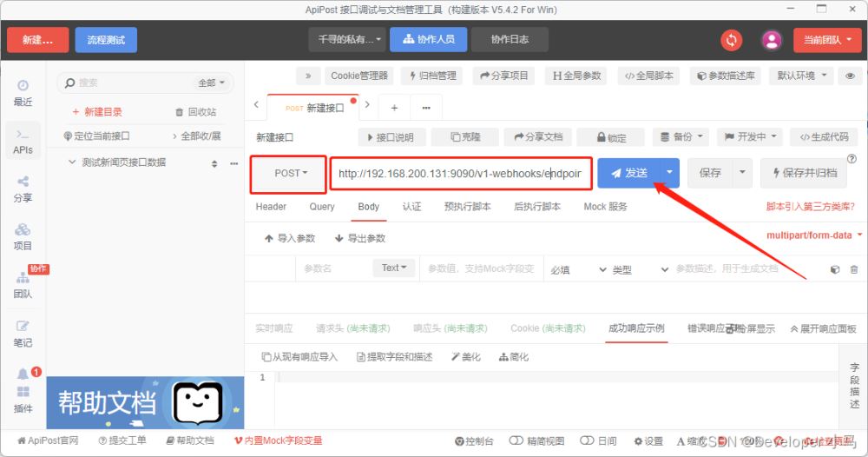The width and height of the screenshot is (868, 457).
Task: Click the 搜索 search field
Action: (130, 83)
